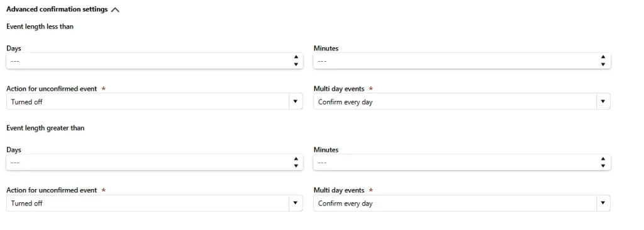Increase Minutes under Event length less than

[x=603, y=57]
